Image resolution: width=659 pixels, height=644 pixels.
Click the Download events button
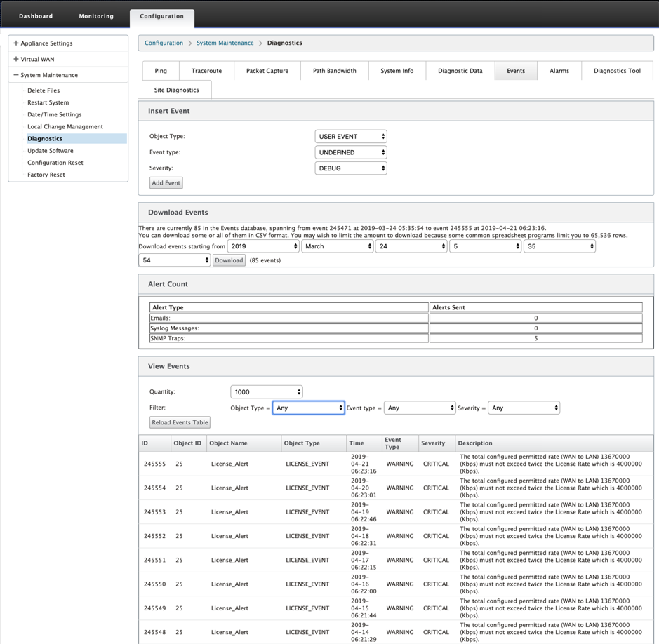pos(229,260)
